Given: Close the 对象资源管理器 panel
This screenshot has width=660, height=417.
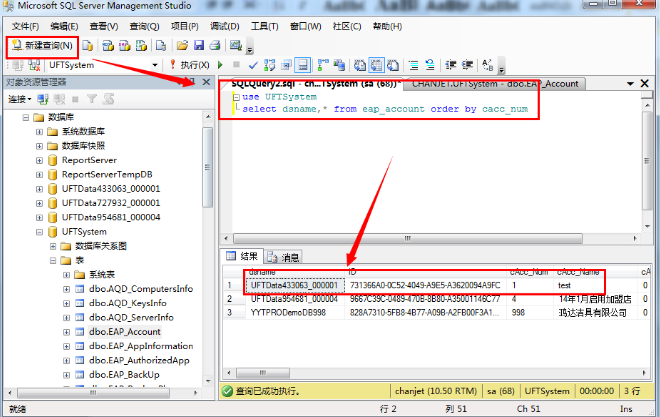Looking at the screenshot, I should tap(206, 82).
